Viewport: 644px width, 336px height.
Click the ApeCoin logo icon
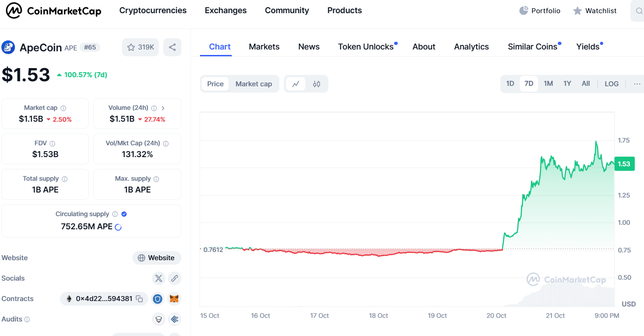[x=8, y=47]
